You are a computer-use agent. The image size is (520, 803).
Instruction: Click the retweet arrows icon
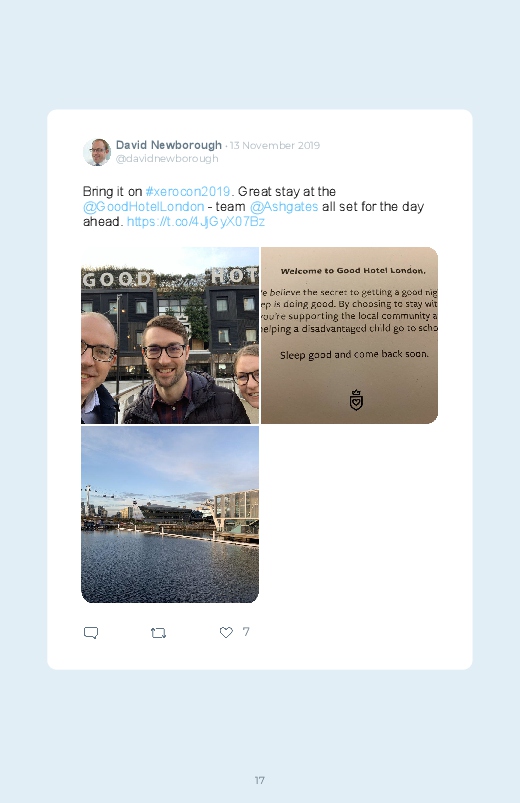[158, 633]
